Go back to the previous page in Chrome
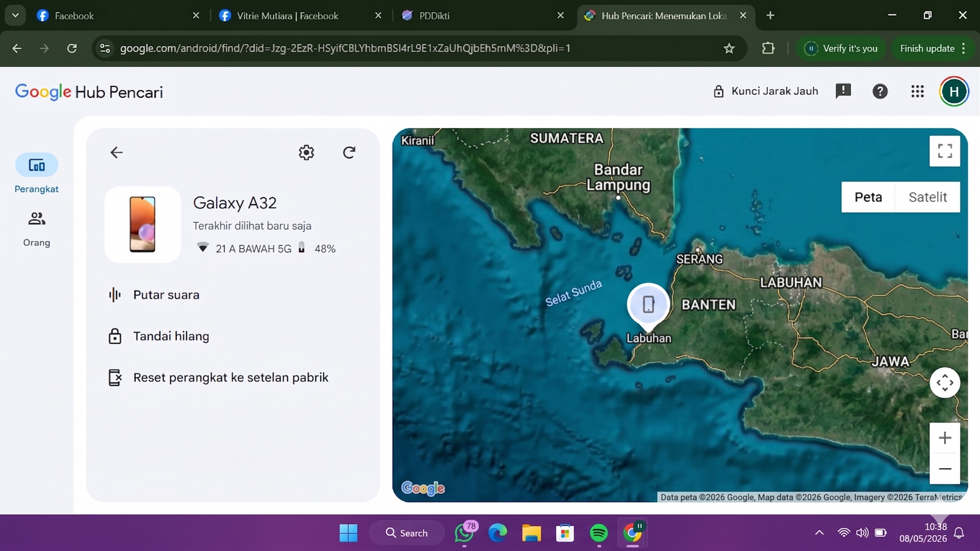This screenshot has width=980, height=551. click(17, 48)
